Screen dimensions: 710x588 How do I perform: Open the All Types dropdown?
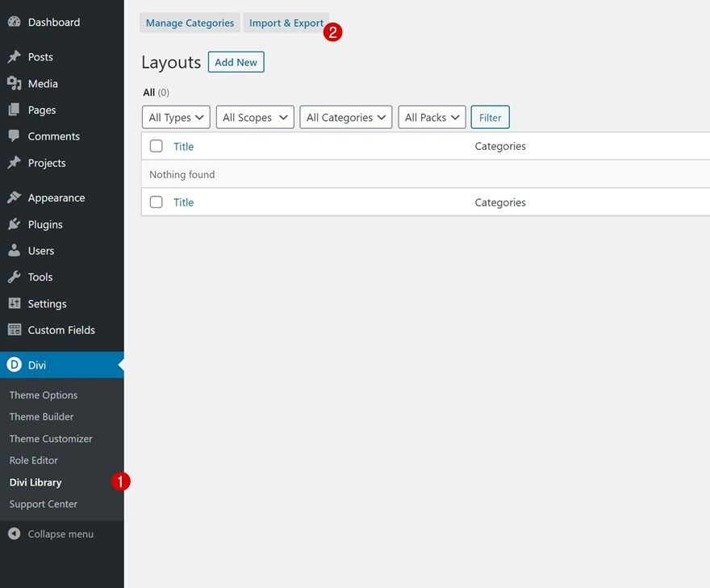coord(176,117)
